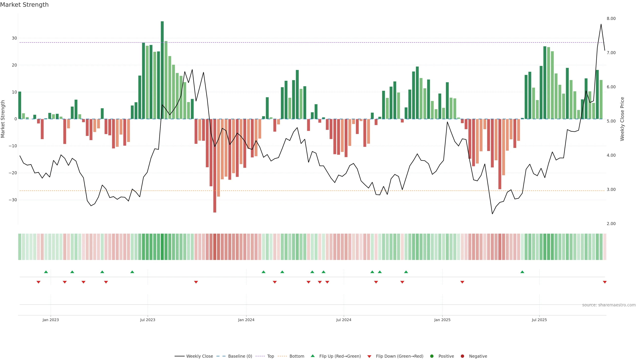
Task: Click the isolated flip-down marker near Oct 2023
Action: click(x=196, y=282)
